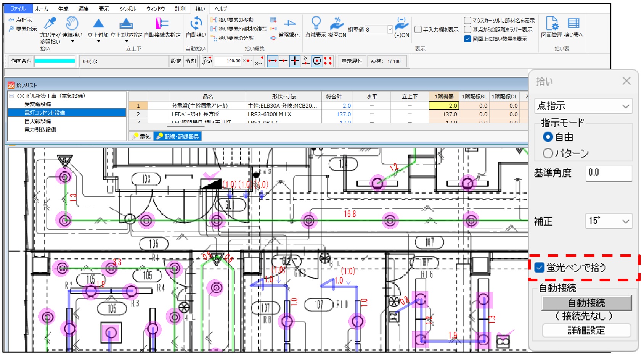The image size is (644, 355).
Task: Select the 連続拾い hand icon
Action: pos(72,24)
